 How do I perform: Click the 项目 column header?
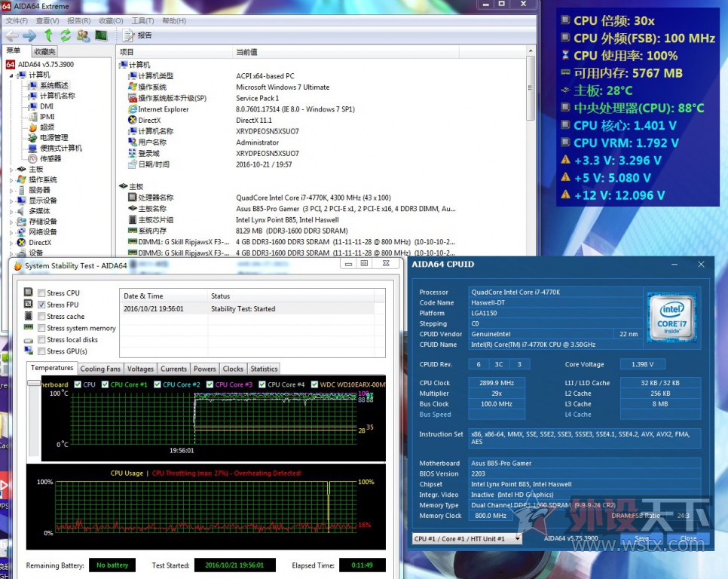coord(174,52)
